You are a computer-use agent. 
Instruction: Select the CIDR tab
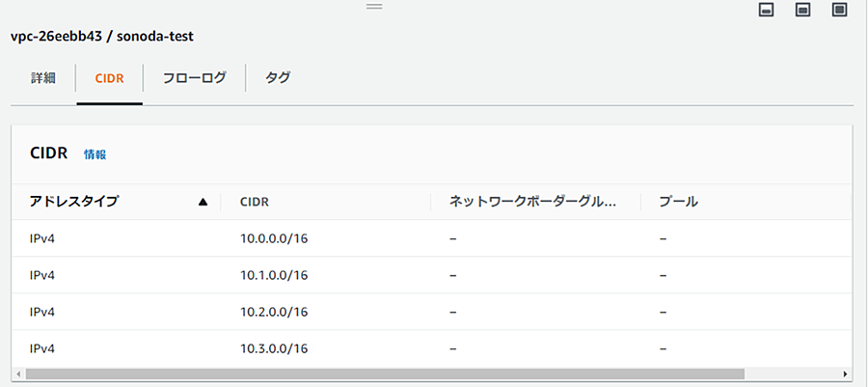point(110,78)
